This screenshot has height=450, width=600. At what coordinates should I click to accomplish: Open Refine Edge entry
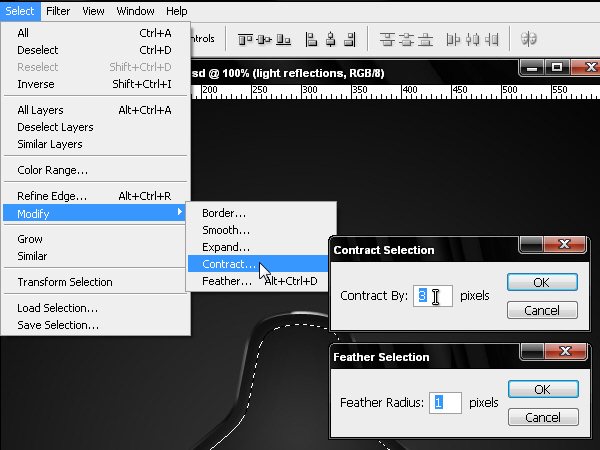pos(95,196)
